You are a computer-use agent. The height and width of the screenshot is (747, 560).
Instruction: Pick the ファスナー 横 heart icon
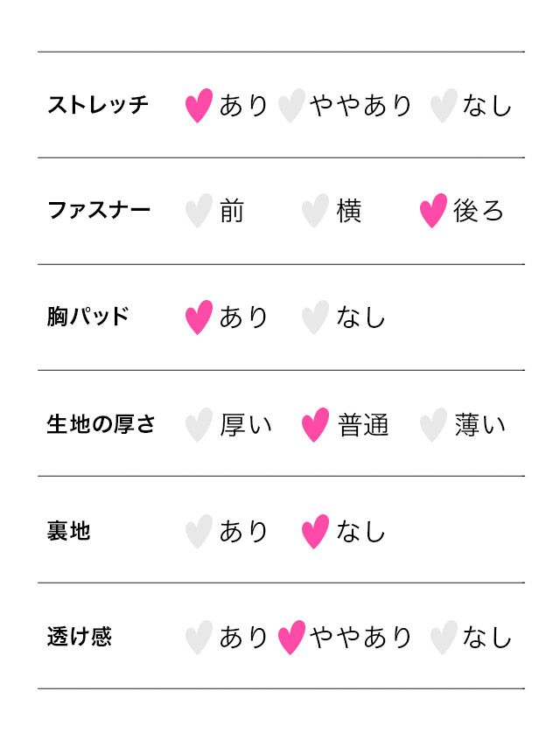[315, 211]
